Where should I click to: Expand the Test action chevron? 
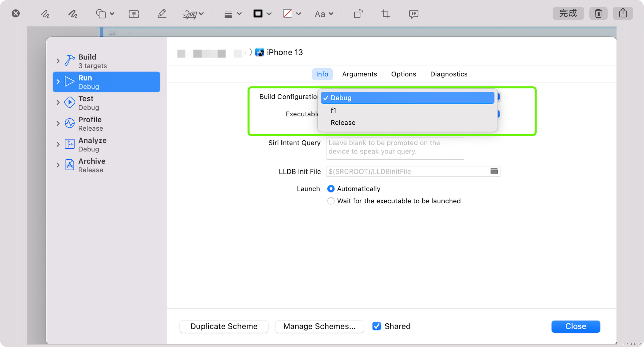point(58,102)
